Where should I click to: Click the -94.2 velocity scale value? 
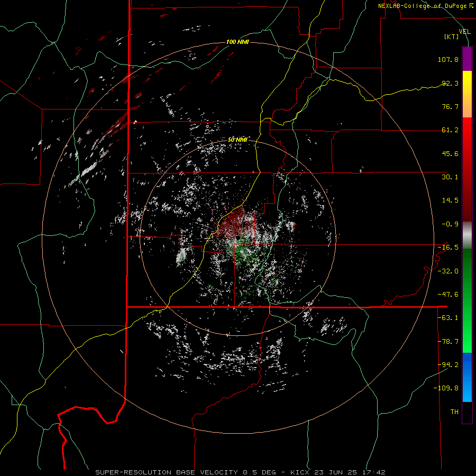[448, 365]
